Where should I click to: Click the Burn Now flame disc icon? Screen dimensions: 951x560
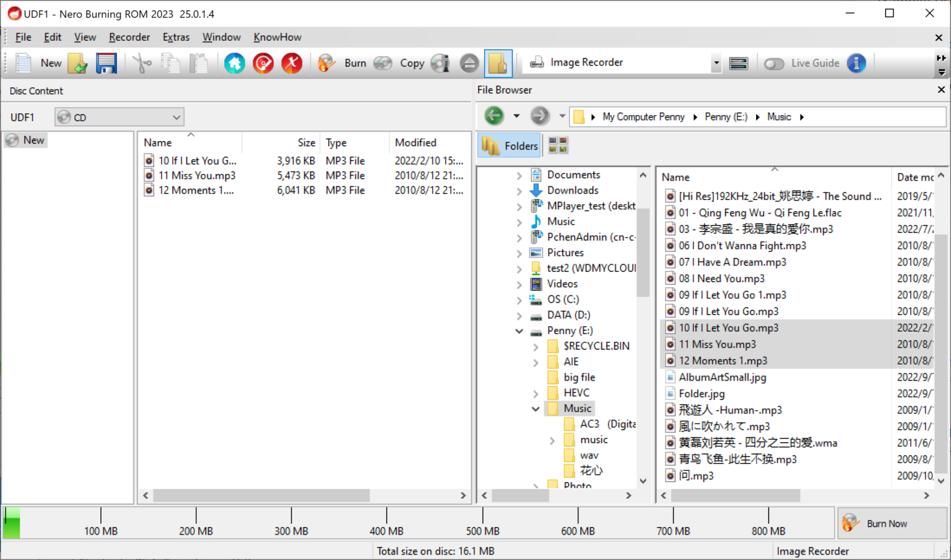(851, 523)
